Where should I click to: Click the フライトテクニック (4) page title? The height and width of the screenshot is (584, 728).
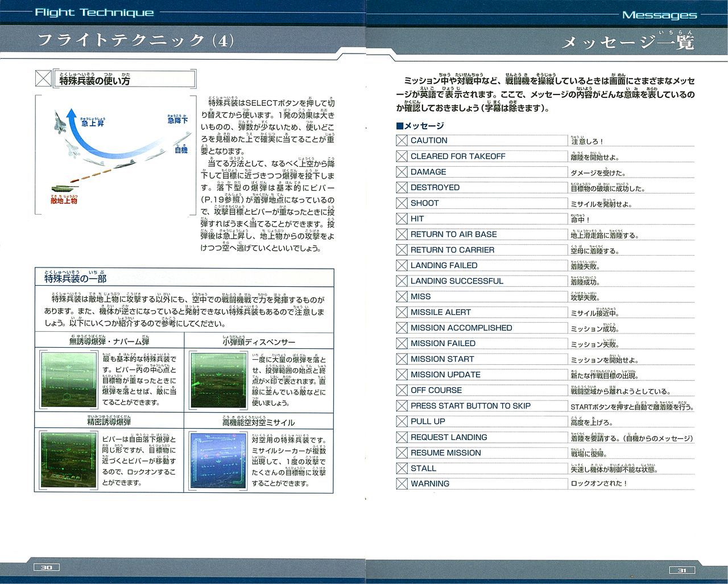(x=135, y=40)
